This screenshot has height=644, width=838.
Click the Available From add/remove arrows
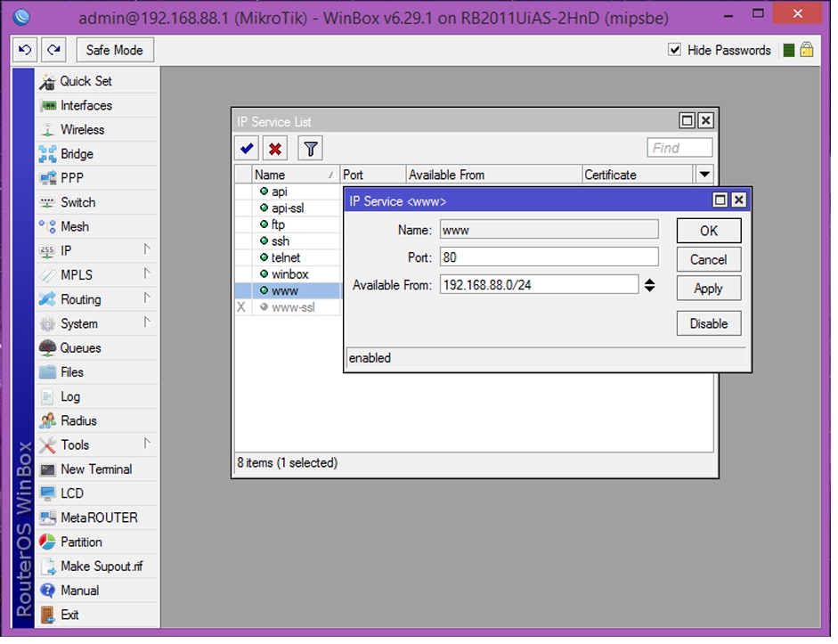click(x=649, y=285)
